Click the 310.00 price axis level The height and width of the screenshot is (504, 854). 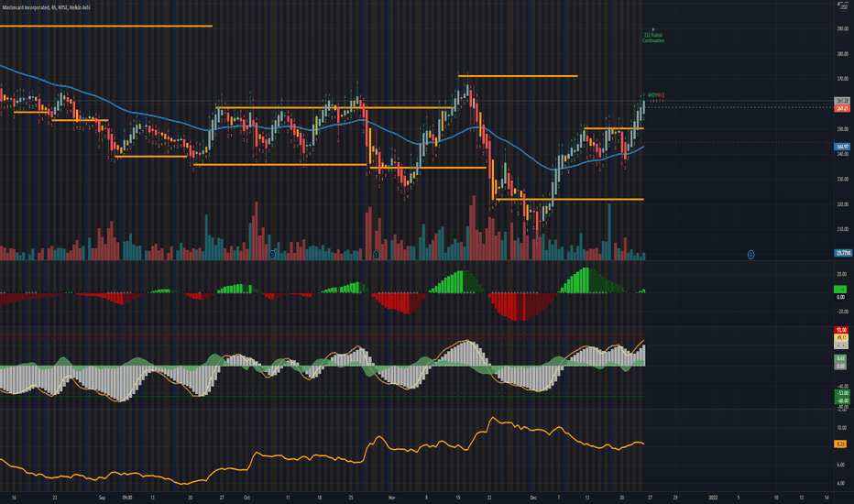pyautogui.click(x=842, y=229)
